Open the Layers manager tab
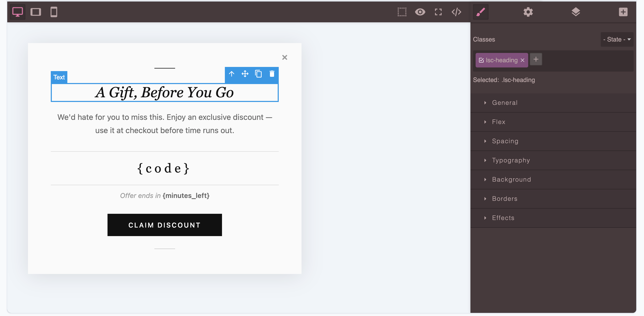644x316 pixels. point(576,12)
